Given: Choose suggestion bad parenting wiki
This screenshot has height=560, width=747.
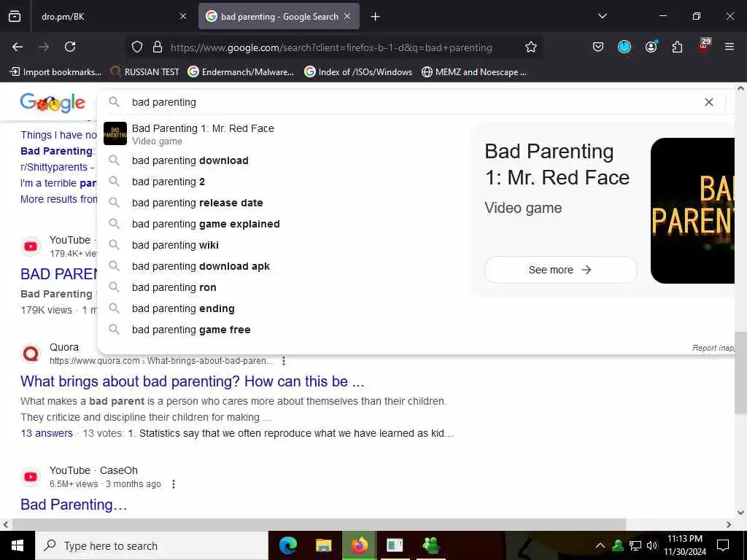Looking at the screenshot, I should coord(175,245).
